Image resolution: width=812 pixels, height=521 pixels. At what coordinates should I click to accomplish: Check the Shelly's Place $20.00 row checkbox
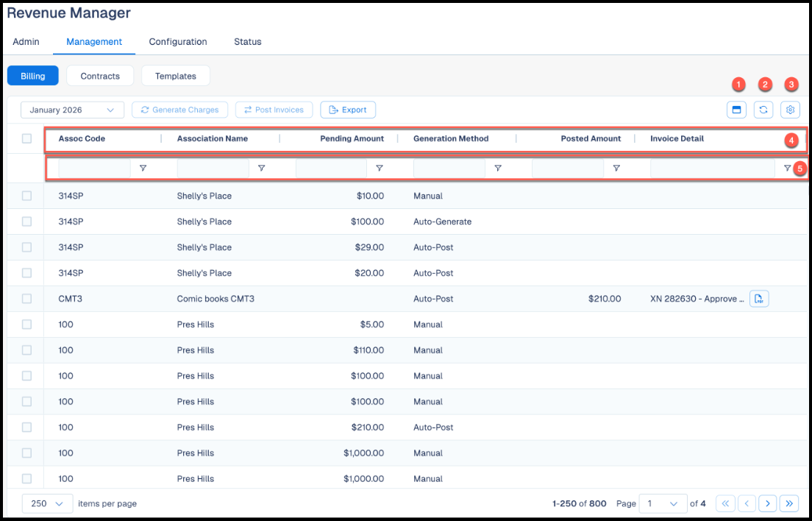click(x=27, y=273)
